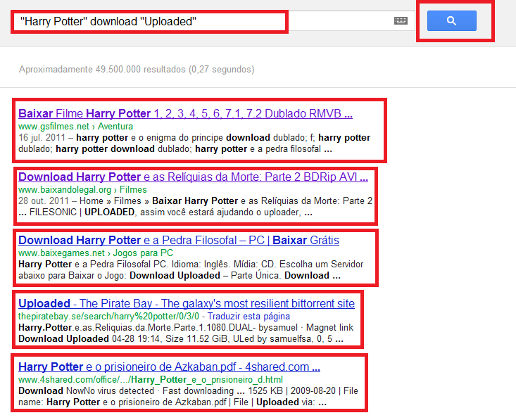The height and width of the screenshot is (420, 516).
Task: Focus the search query input field
Action: pos(213,21)
